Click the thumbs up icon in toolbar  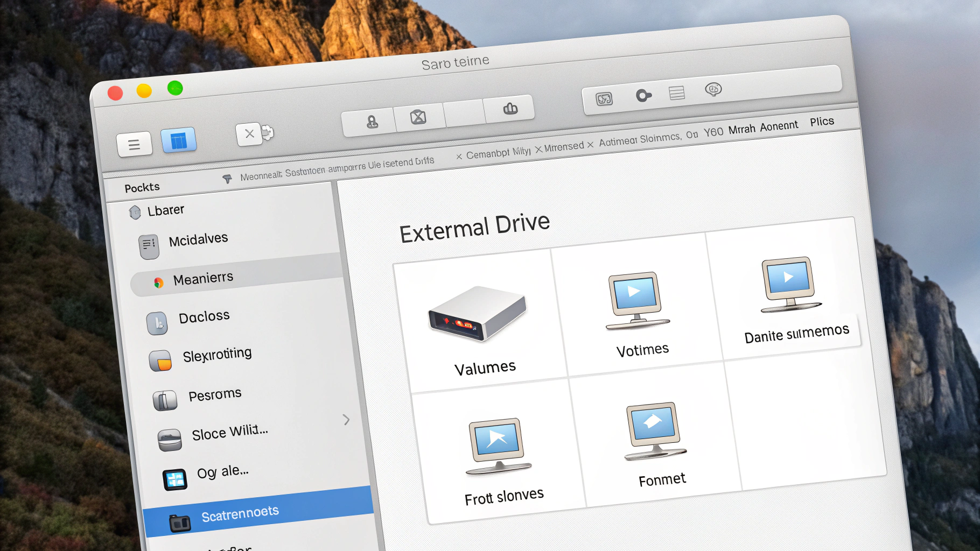pyautogui.click(x=510, y=109)
